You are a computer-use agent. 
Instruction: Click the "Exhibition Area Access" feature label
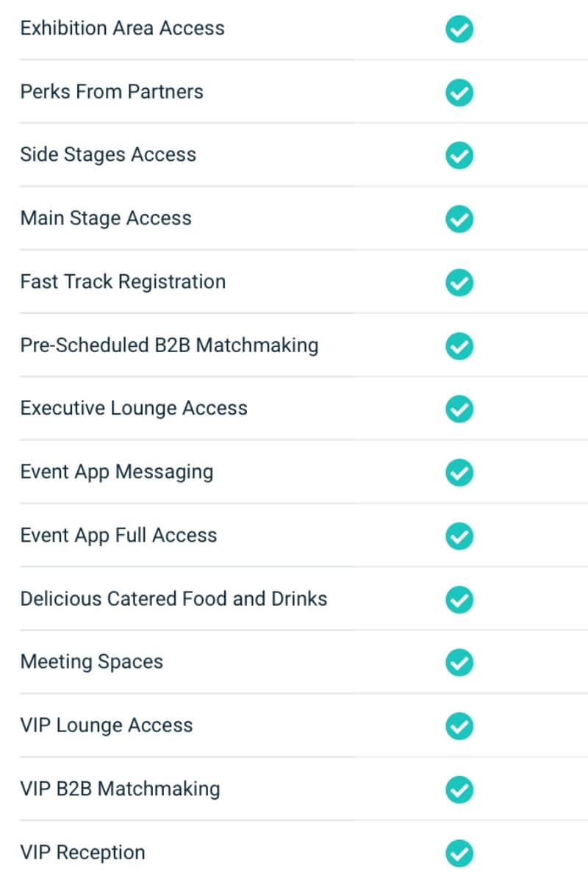click(122, 28)
